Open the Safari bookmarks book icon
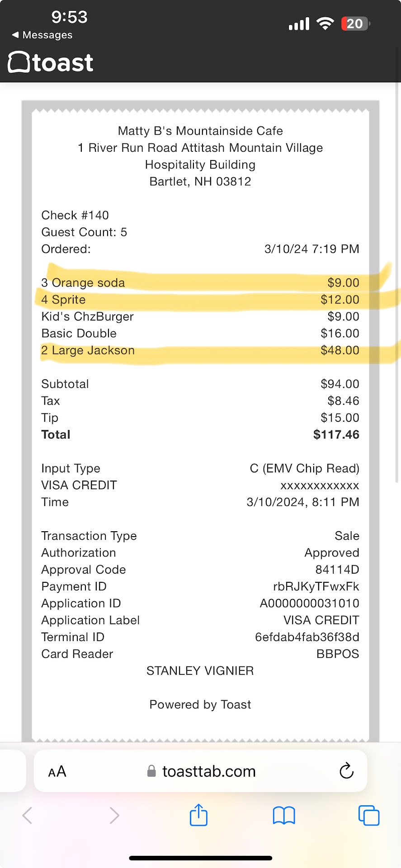Image resolution: width=401 pixels, height=868 pixels. pyautogui.click(x=284, y=816)
